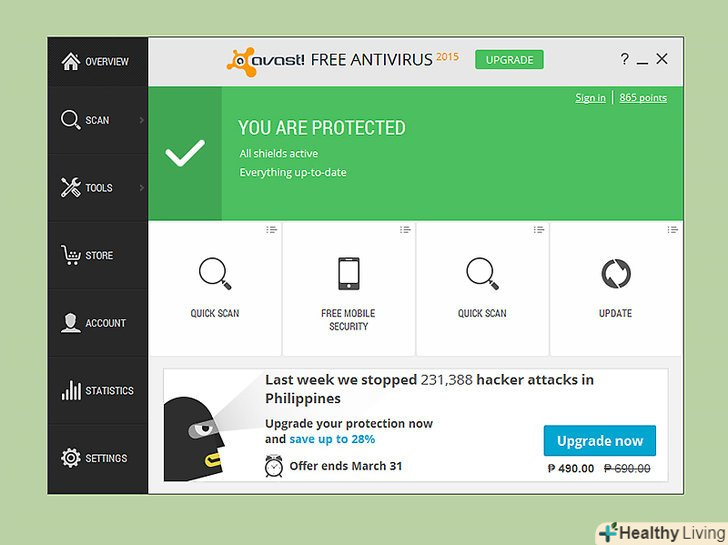Select the Account menu label
Image resolution: width=728 pixels, height=545 pixels.
point(105,323)
